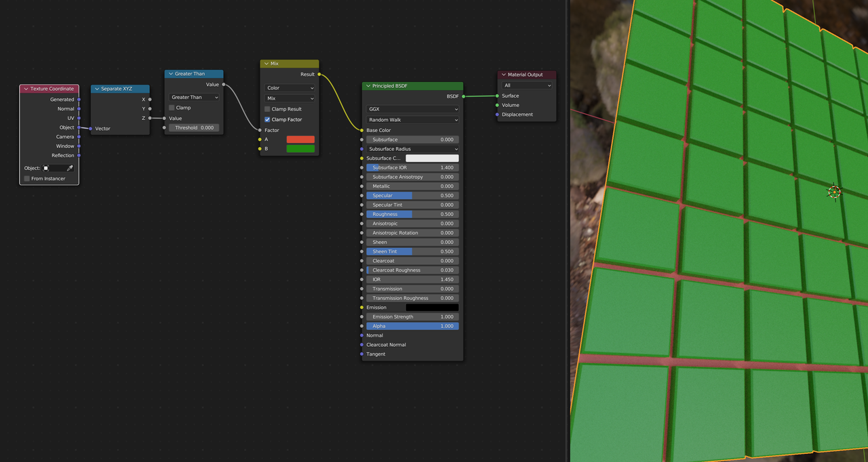Click the Metallic input socket
The image size is (868, 462).
tap(361, 186)
